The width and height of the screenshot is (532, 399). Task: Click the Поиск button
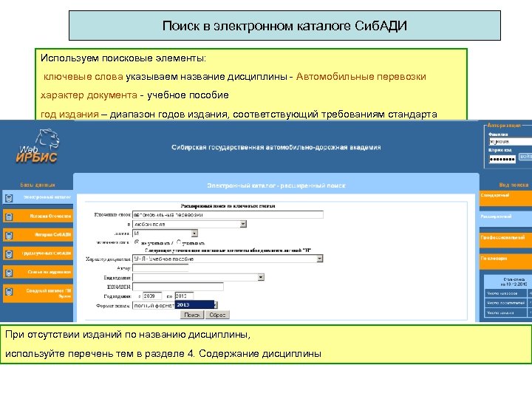coord(192,315)
